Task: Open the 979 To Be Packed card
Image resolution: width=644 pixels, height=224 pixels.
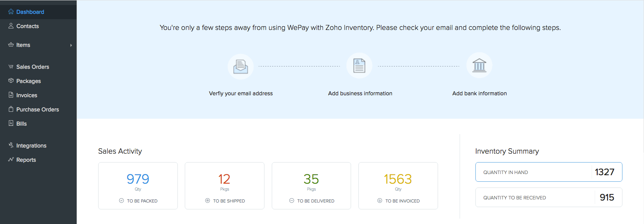Action: [138, 186]
